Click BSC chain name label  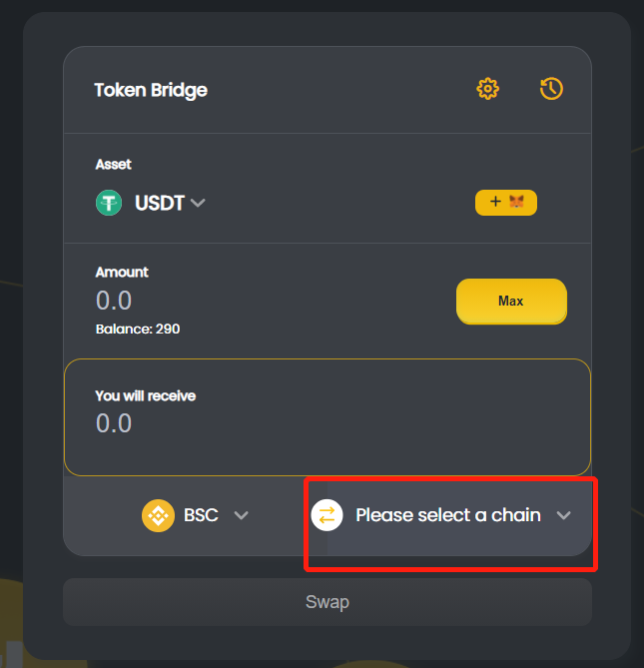pos(201,515)
